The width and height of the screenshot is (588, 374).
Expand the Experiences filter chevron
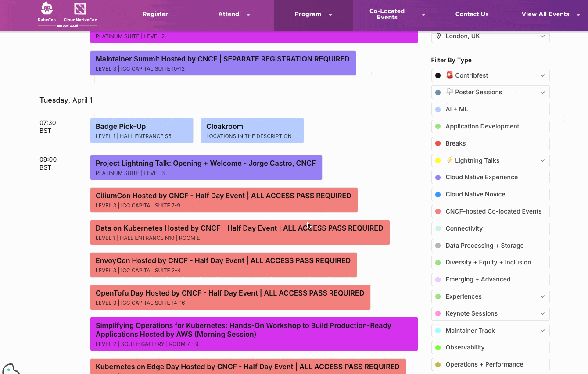[x=542, y=296]
